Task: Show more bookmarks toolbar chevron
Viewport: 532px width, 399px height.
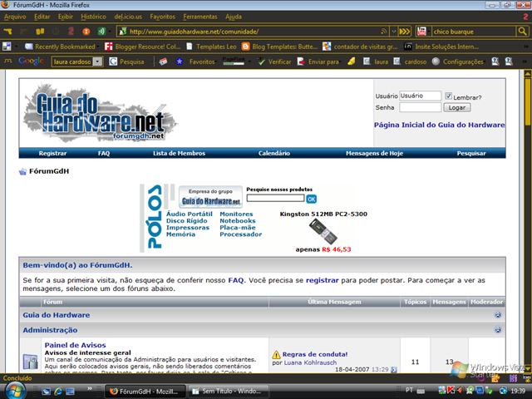Action: click(x=525, y=47)
